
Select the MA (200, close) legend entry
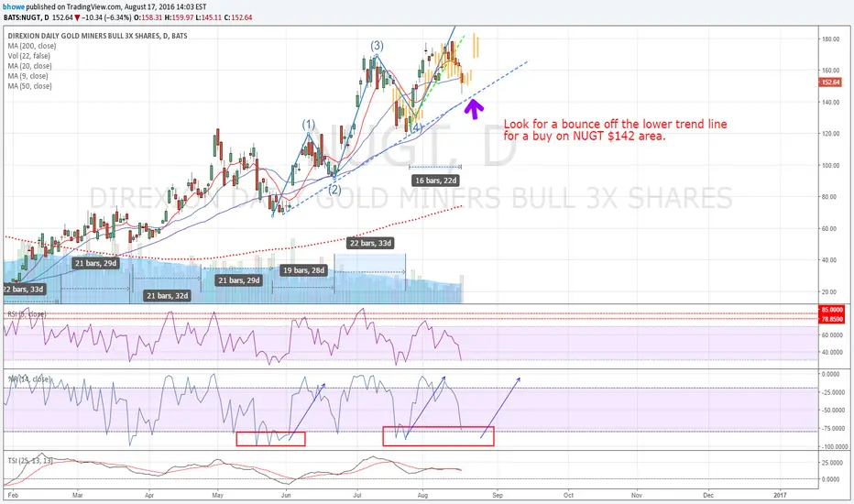click(x=31, y=46)
